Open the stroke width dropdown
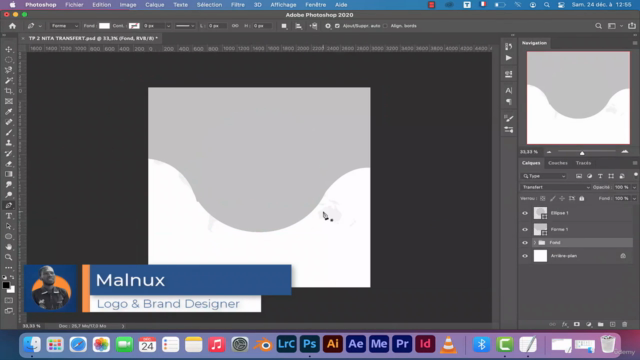The width and height of the screenshot is (640, 360). [168, 26]
